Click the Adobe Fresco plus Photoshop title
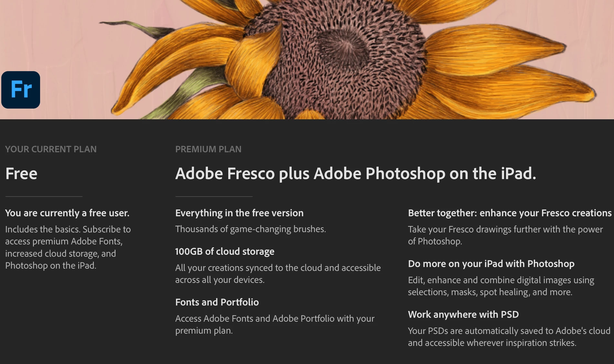 click(355, 174)
